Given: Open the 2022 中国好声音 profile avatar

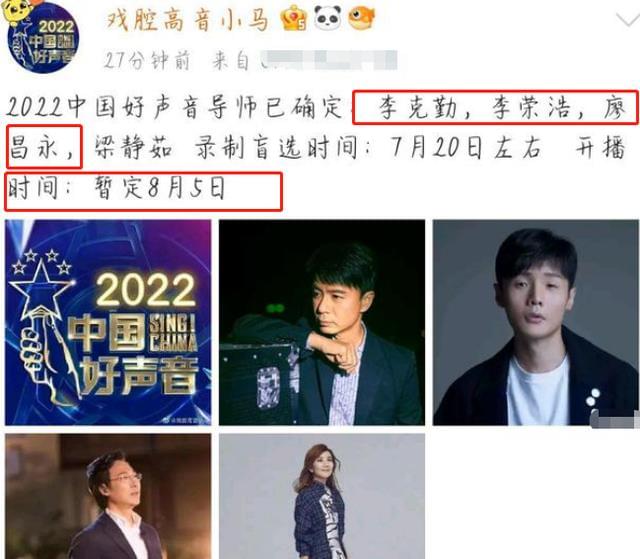Looking at the screenshot, I should point(42,38).
